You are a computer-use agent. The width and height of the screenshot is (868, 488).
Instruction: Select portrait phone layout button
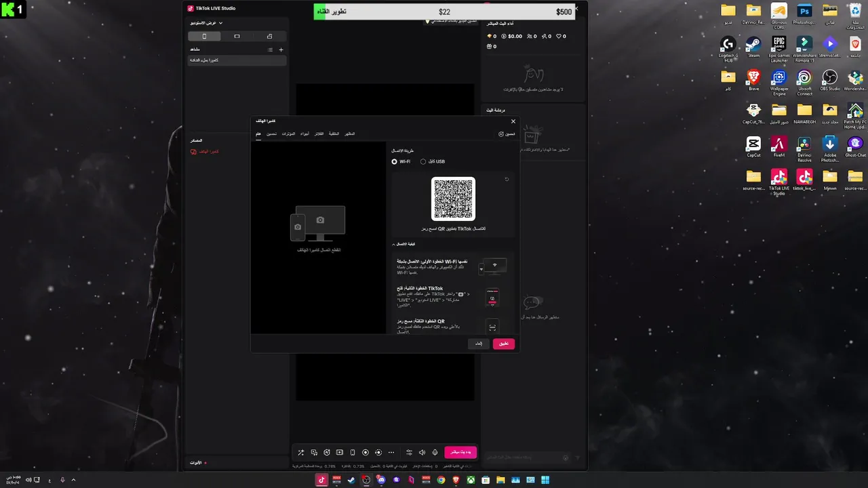tap(204, 36)
